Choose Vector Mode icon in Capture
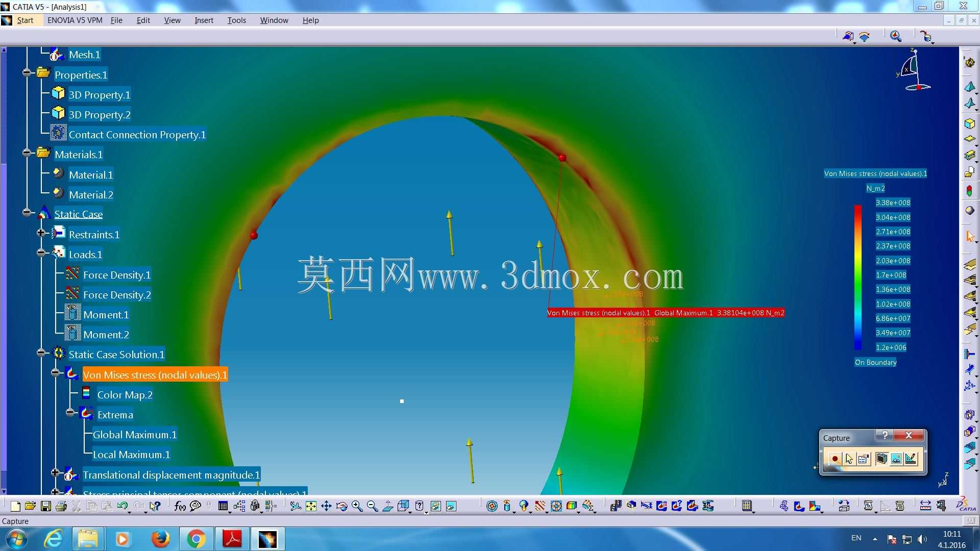Screen dimensions: 980x551 pos(911,459)
